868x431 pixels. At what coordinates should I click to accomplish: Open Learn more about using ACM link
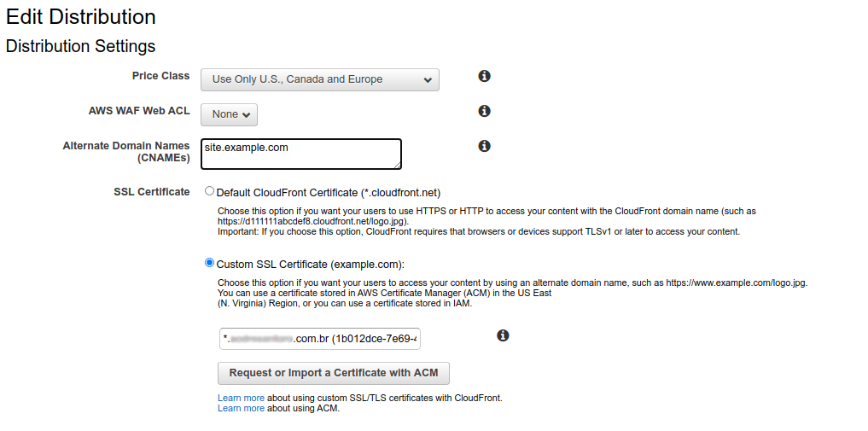pyautogui.click(x=241, y=408)
